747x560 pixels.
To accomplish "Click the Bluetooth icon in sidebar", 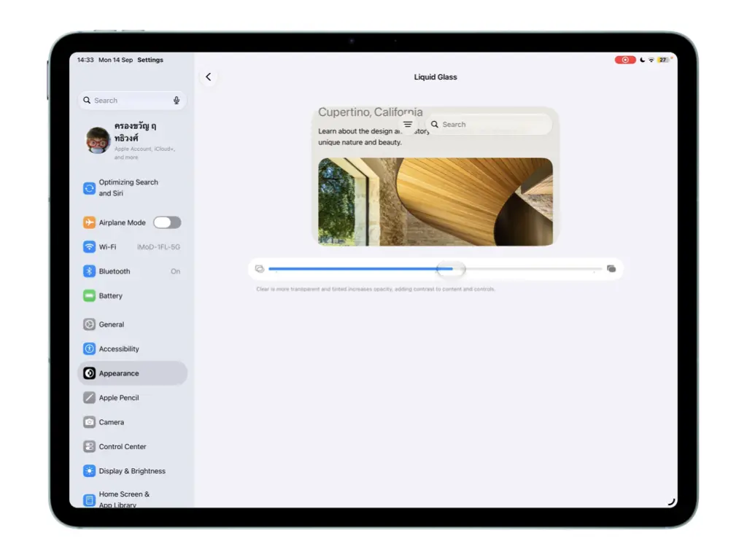I will pos(89,271).
